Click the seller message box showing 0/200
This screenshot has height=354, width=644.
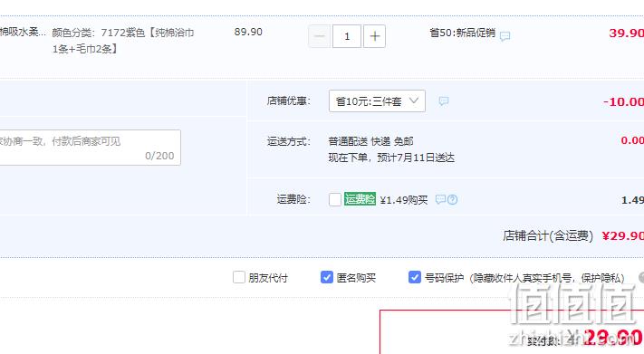[90, 148]
